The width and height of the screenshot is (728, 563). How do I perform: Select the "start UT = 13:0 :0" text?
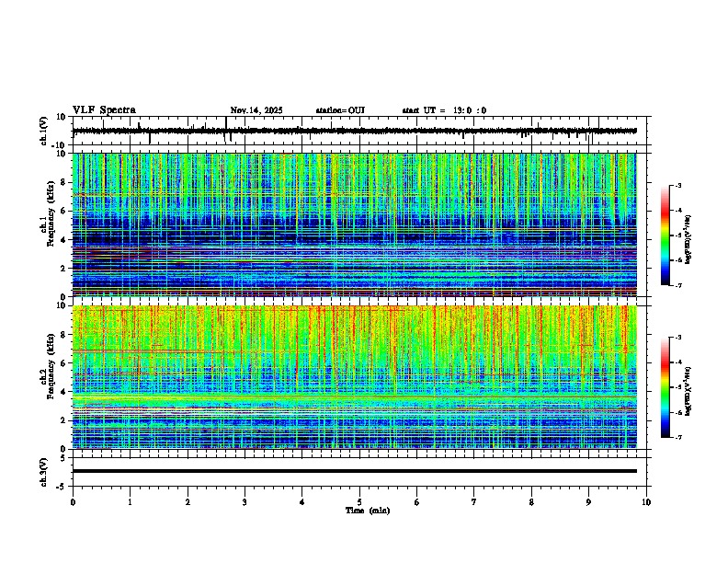pos(444,110)
